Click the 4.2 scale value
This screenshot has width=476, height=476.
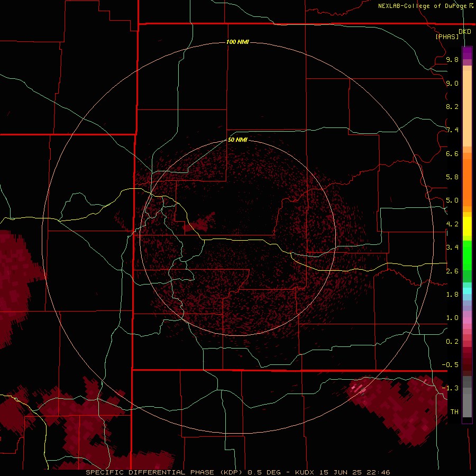[x=452, y=224]
